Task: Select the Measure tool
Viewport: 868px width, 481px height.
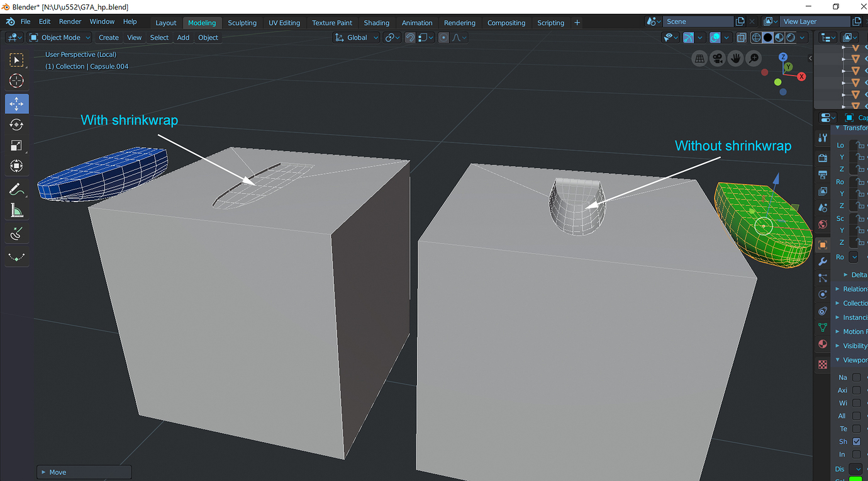Action: [16, 211]
